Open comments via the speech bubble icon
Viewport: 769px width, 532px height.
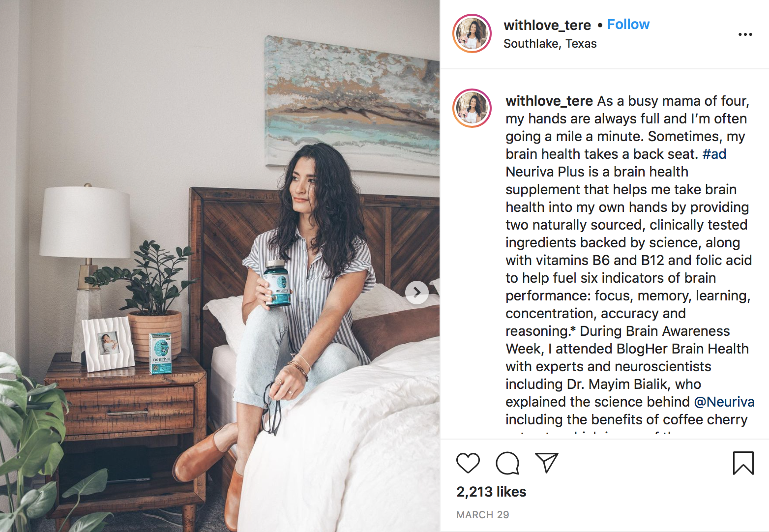pyautogui.click(x=507, y=463)
